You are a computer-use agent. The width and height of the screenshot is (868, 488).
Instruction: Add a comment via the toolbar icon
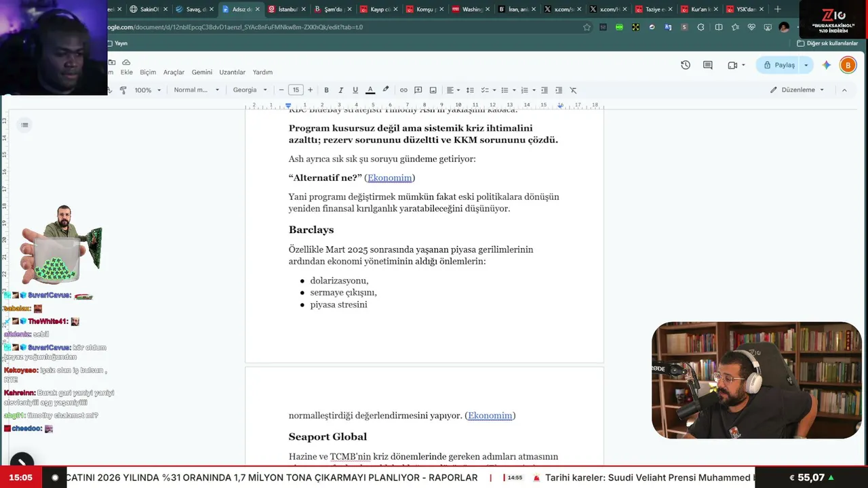click(418, 90)
